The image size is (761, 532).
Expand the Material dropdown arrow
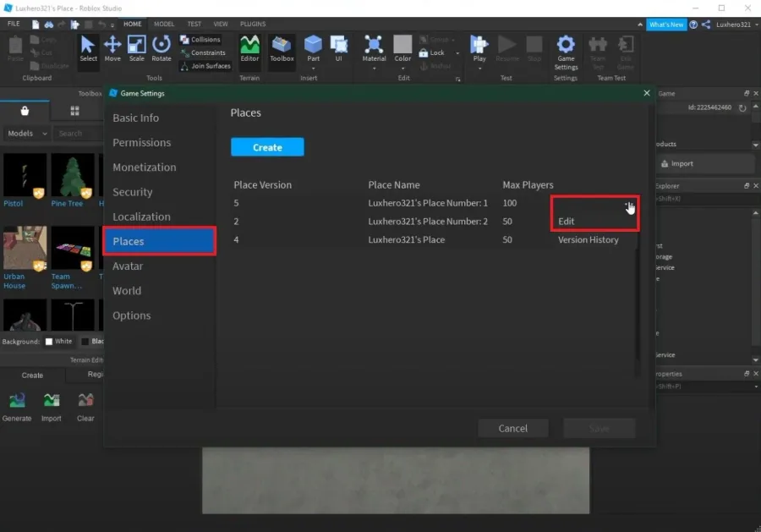click(374, 68)
